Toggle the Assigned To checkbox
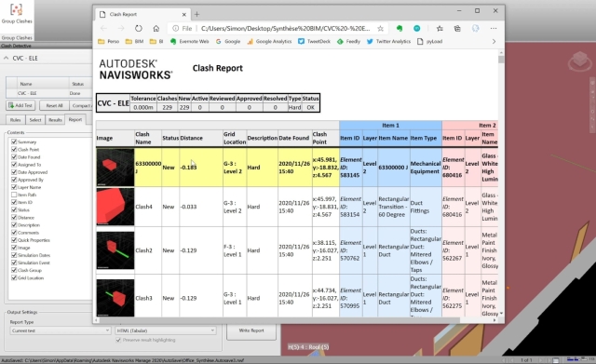The image size is (596, 364). click(x=14, y=165)
